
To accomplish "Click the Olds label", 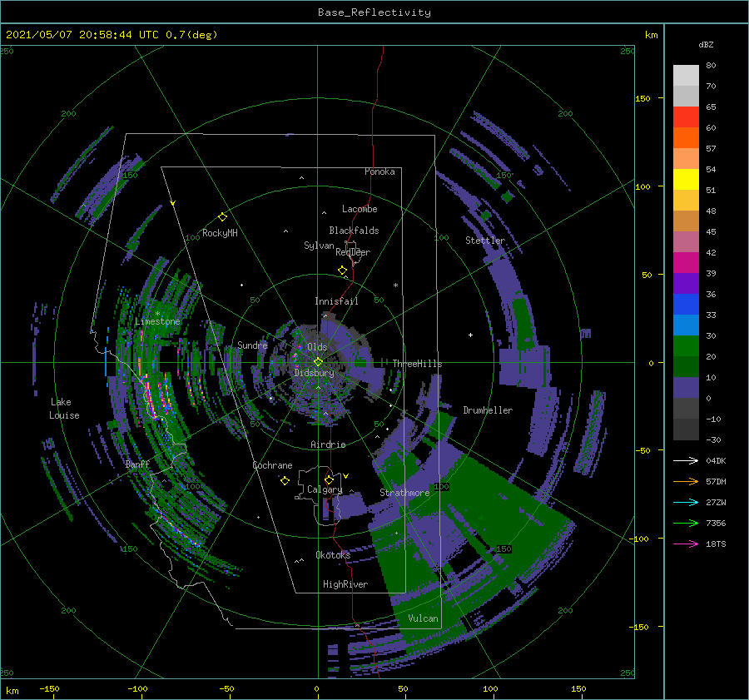I will [317, 347].
